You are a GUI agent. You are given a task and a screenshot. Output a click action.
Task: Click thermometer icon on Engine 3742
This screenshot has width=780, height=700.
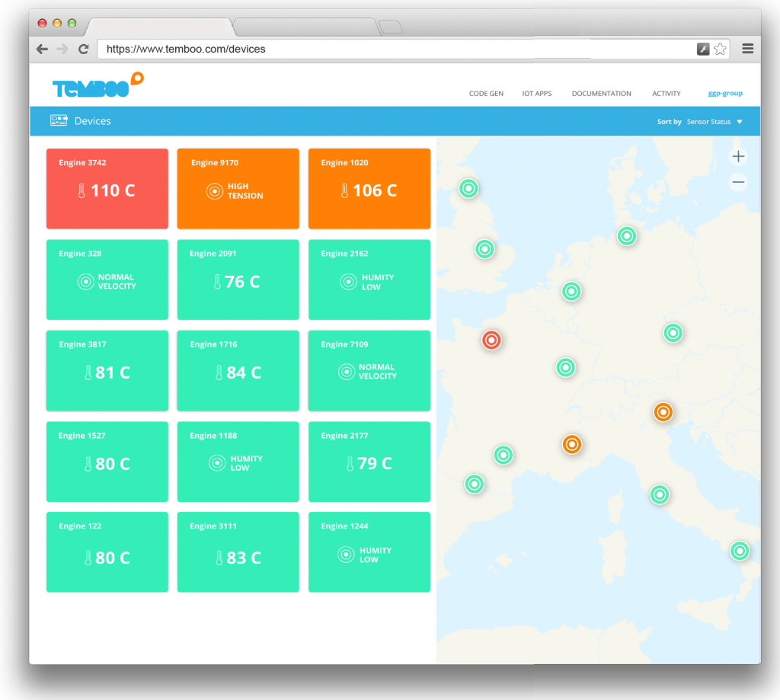coord(82,190)
